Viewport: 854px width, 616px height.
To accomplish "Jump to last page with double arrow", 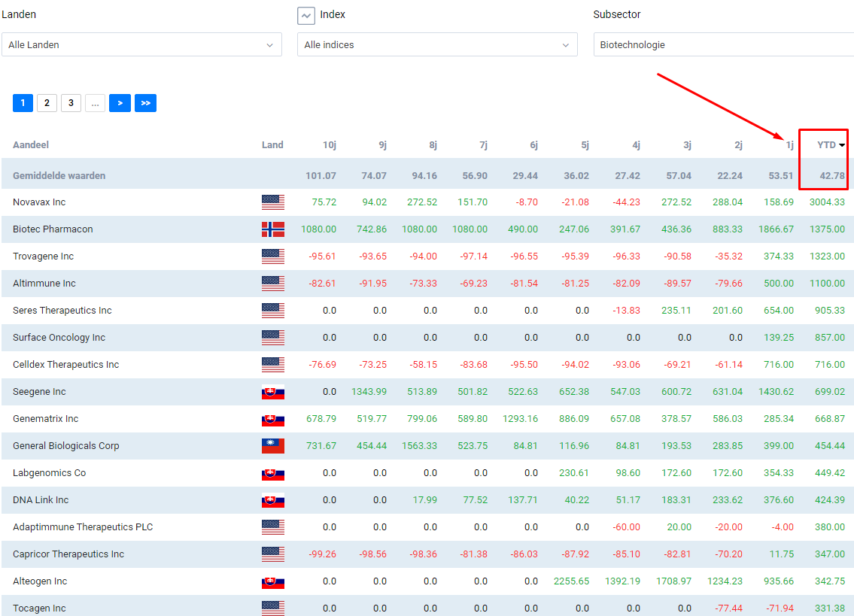I will click(x=145, y=103).
